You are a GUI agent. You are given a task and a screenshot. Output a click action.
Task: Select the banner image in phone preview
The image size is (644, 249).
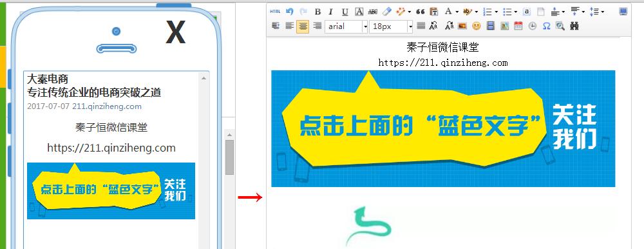tap(111, 191)
